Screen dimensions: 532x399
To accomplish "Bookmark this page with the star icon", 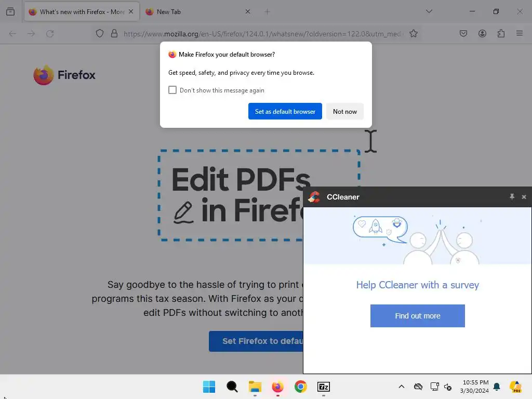I will (x=413, y=34).
